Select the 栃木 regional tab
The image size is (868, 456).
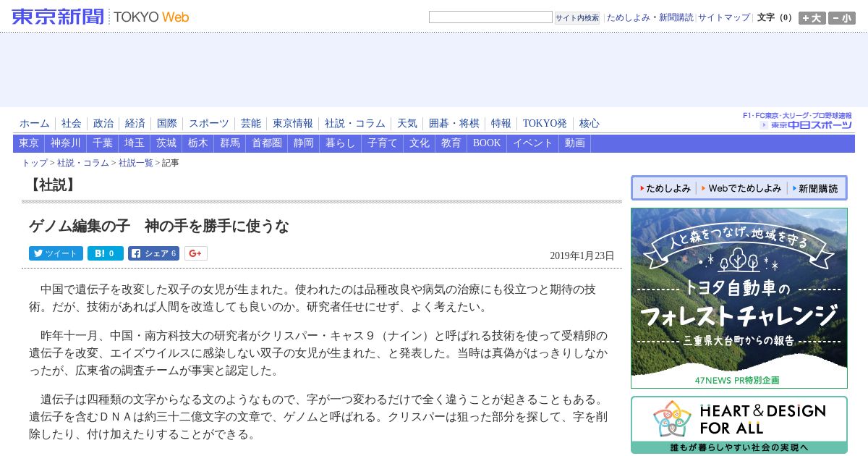tap(198, 143)
